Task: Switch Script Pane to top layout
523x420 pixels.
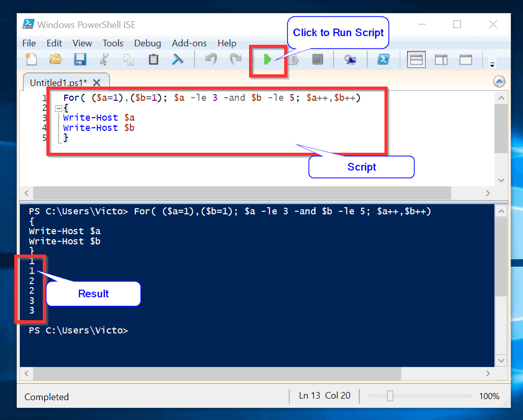Action: coord(416,59)
